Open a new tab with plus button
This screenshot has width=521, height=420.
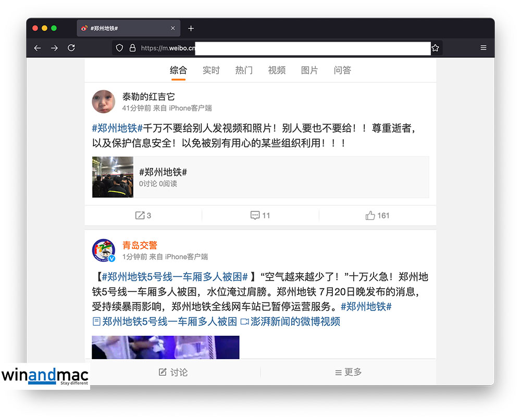pos(191,28)
